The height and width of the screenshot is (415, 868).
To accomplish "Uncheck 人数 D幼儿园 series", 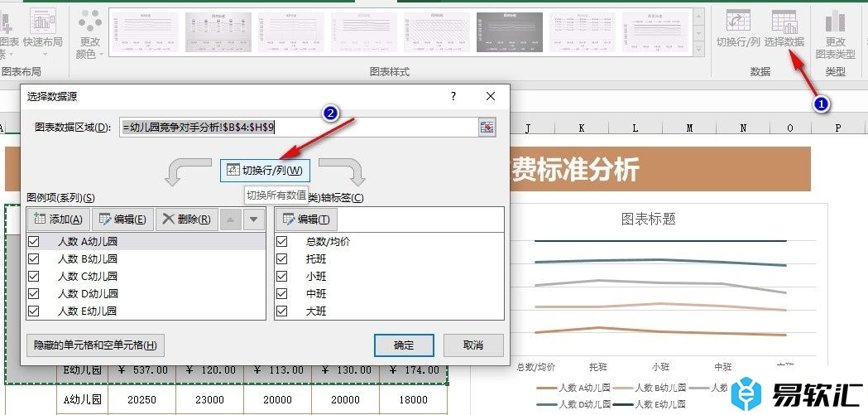I will [x=34, y=294].
